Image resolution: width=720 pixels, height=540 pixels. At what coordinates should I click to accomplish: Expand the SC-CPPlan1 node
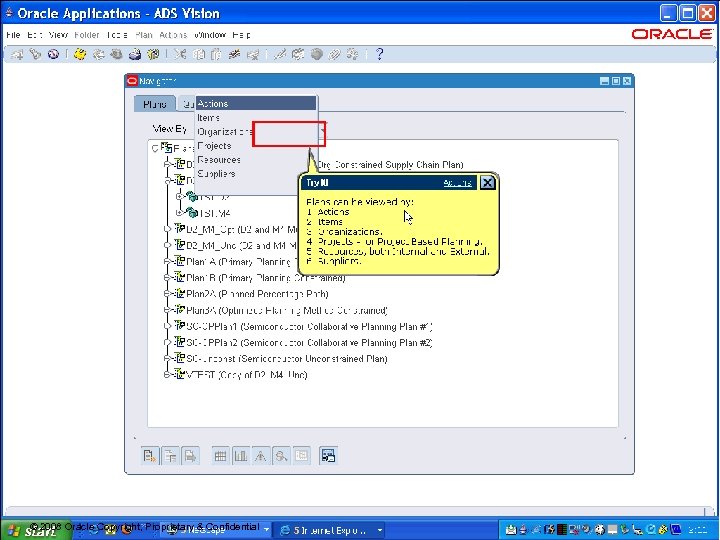click(x=167, y=326)
